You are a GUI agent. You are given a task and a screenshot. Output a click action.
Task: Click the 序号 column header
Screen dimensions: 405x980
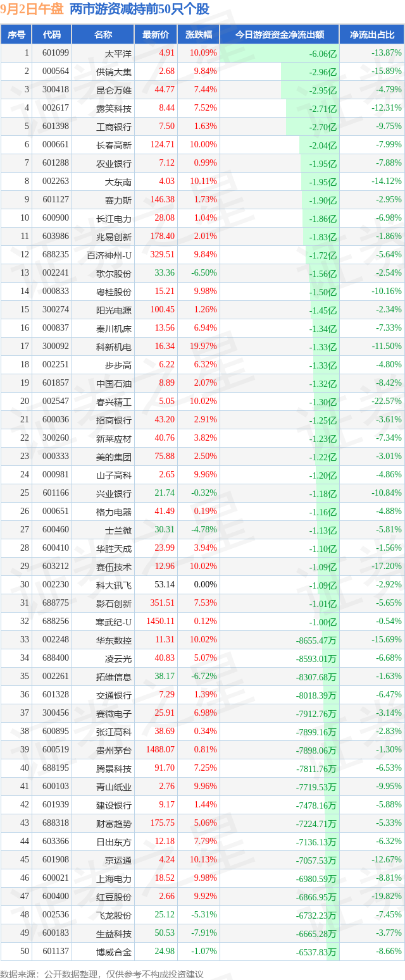click(x=16, y=35)
